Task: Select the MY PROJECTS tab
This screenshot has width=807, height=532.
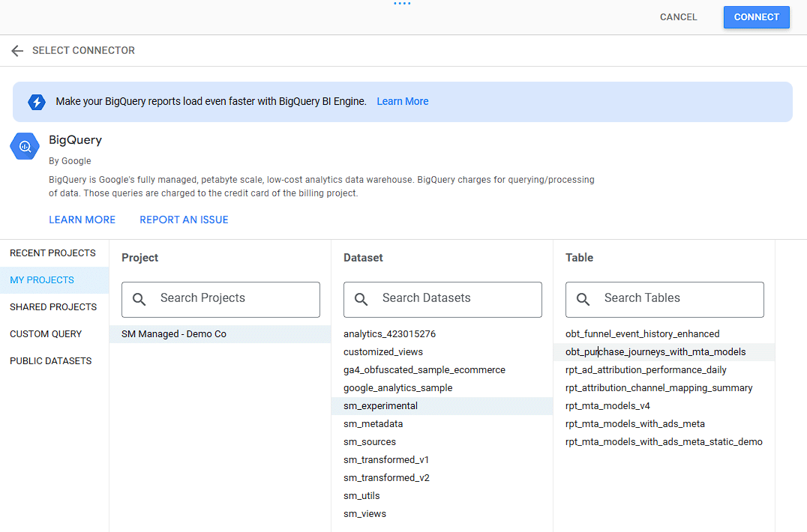Action: (54, 280)
